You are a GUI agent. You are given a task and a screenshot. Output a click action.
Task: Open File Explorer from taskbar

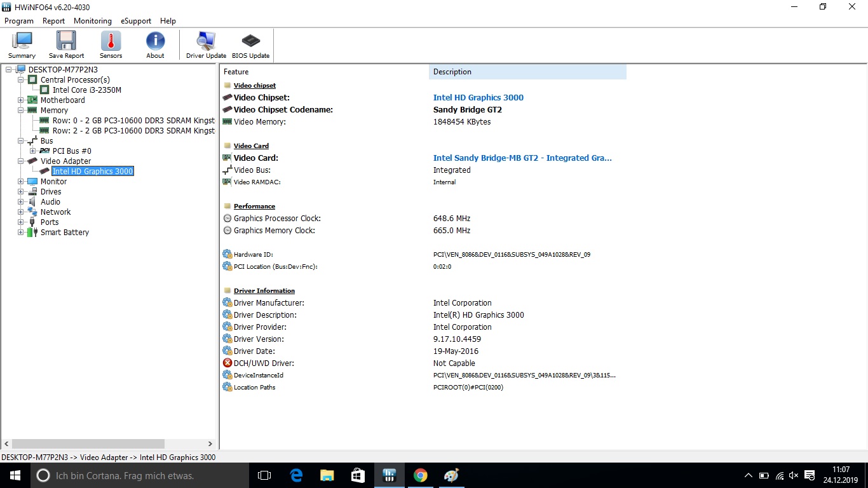click(327, 475)
